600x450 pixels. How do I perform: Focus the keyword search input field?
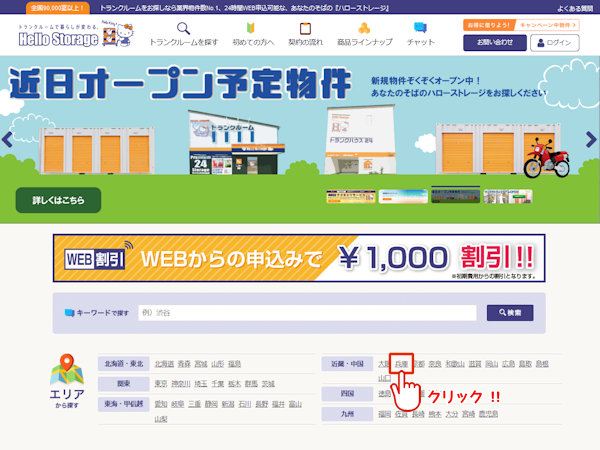coord(307,313)
